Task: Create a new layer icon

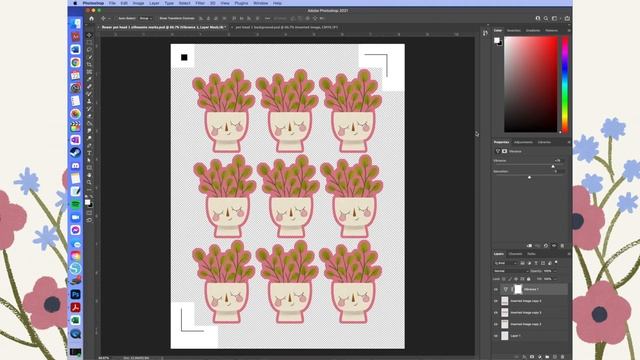Action: [555, 357]
